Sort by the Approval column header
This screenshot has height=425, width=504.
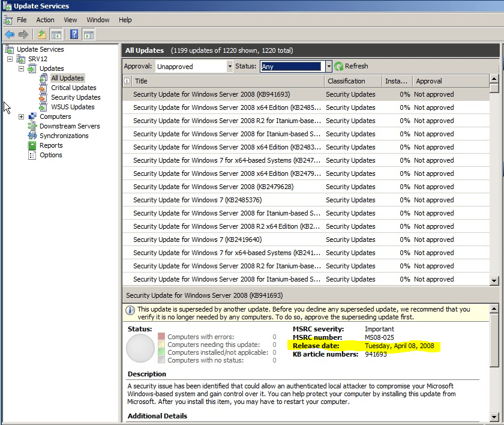tap(451, 81)
